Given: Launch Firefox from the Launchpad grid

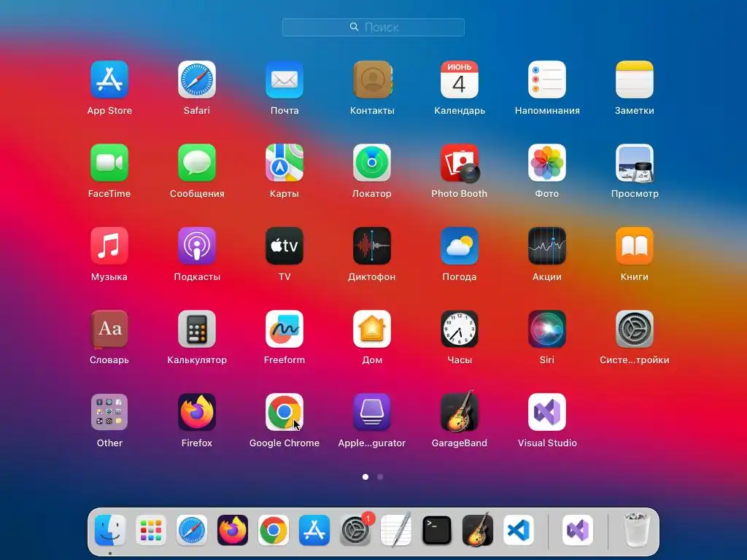Looking at the screenshot, I should [197, 412].
